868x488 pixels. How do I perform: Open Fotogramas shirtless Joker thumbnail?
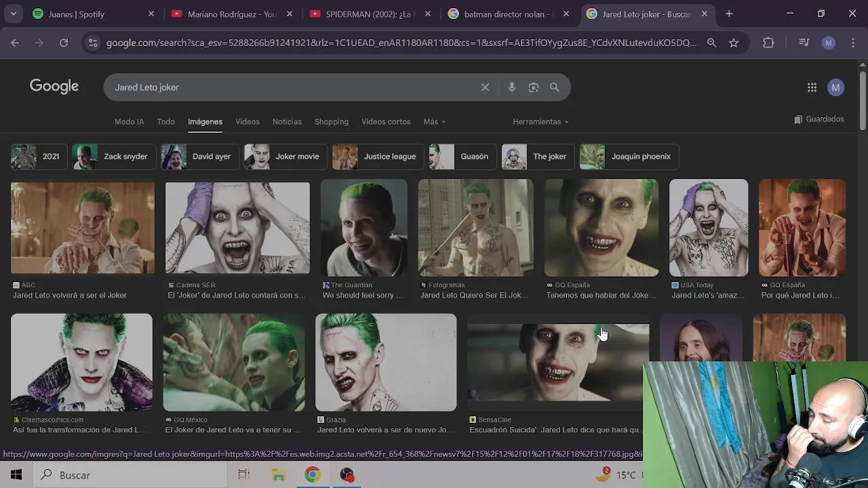[476, 228]
